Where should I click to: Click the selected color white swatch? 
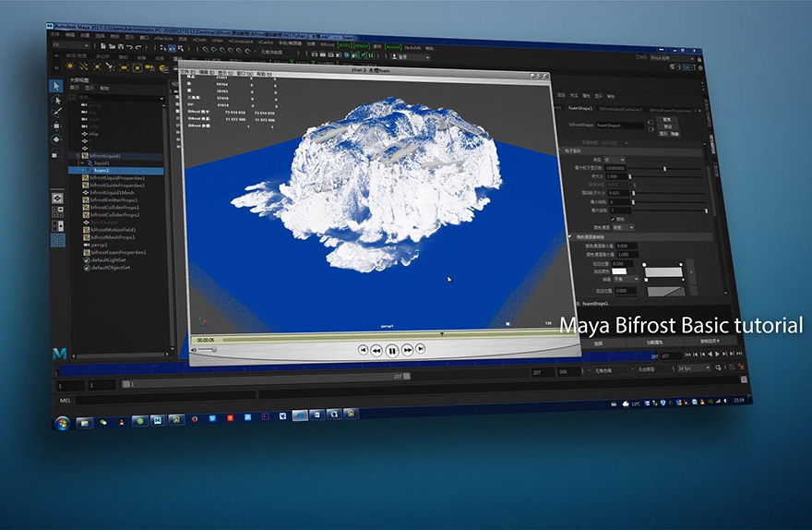point(619,271)
